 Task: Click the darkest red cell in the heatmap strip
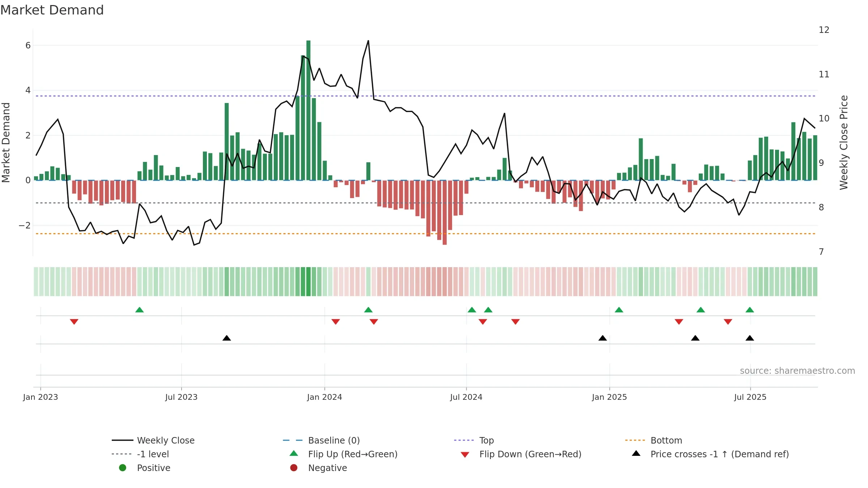click(x=444, y=282)
